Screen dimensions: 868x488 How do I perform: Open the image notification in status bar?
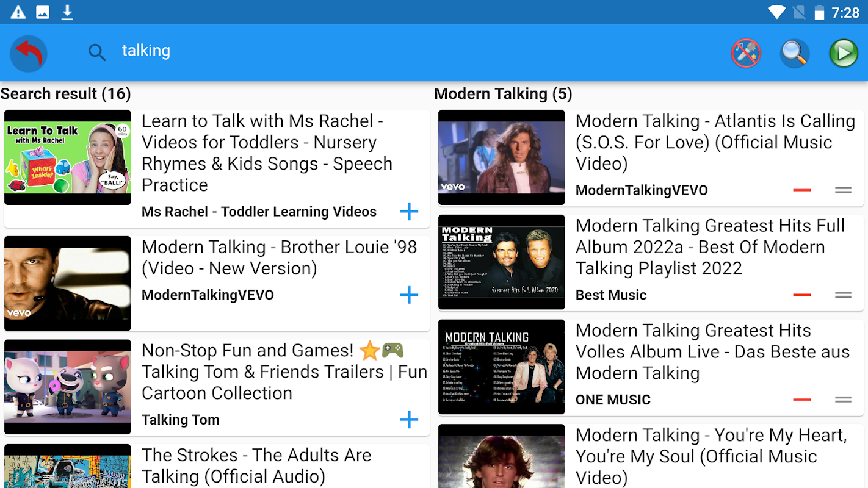43,12
